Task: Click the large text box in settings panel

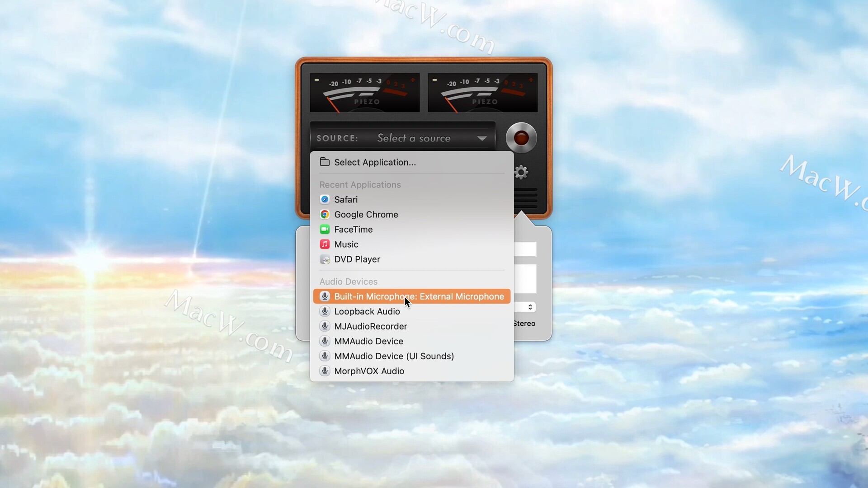Action: [525, 279]
